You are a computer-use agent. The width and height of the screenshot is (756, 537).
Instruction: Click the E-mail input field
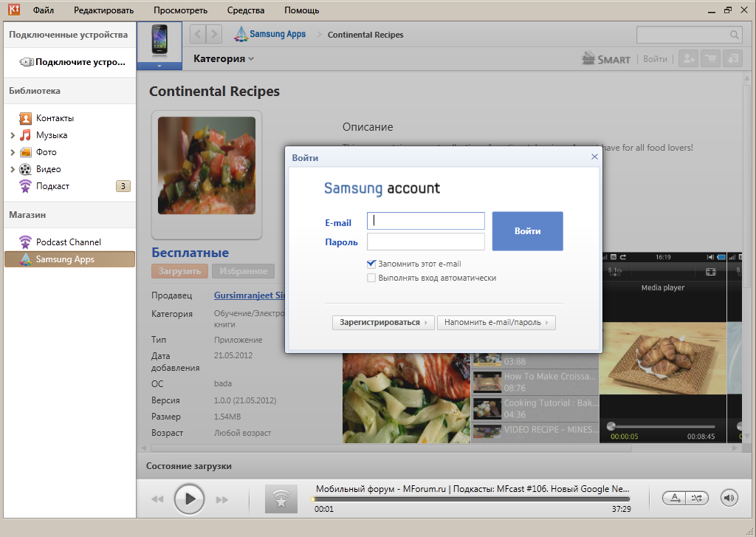click(x=426, y=221)
